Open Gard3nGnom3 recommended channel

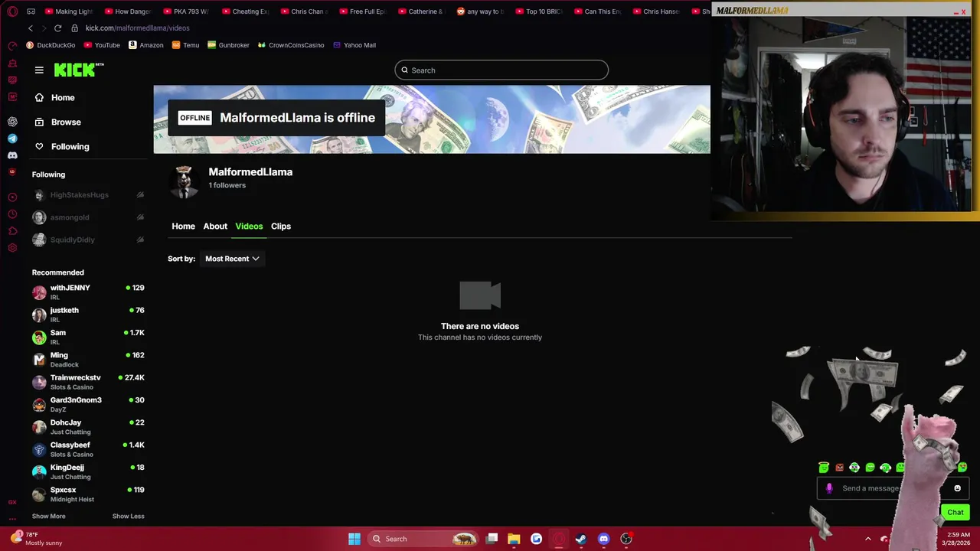point(88,404)
